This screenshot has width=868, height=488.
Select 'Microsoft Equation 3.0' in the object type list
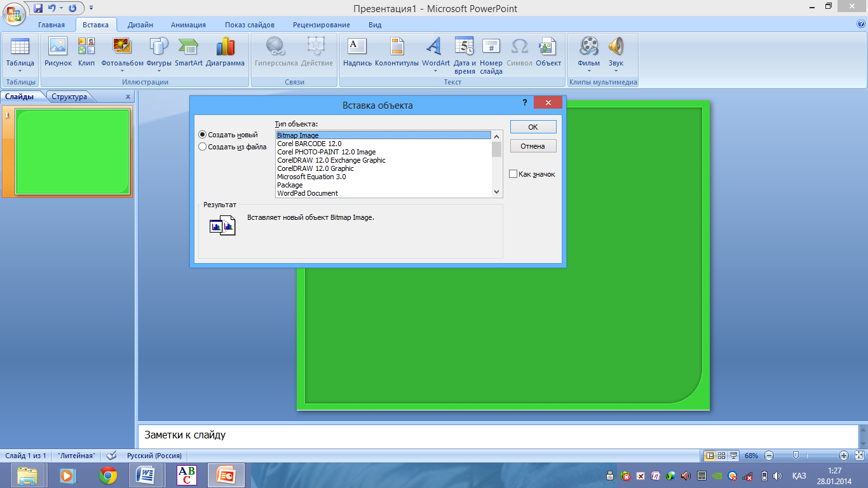point(383,177)
